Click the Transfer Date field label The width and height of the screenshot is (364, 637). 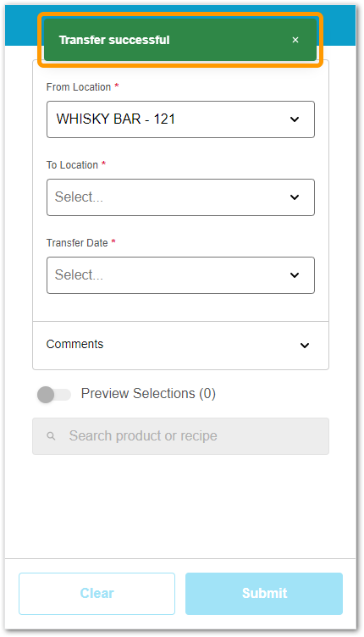point(77,243)
